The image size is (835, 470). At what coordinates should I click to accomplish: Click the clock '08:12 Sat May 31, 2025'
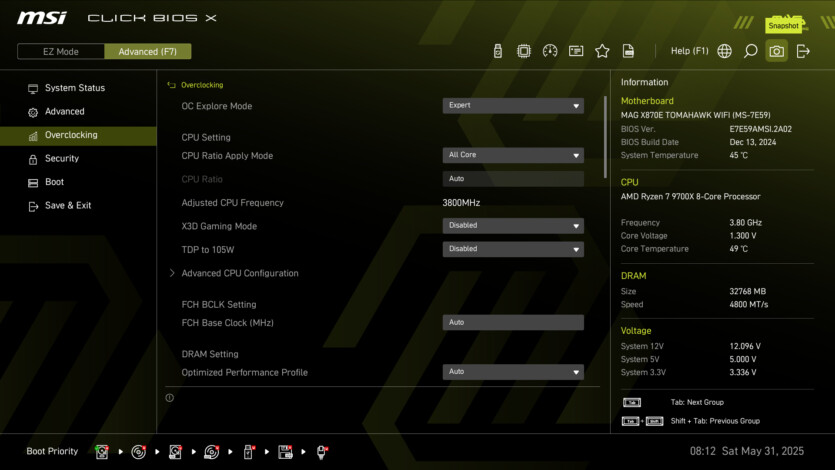[747, 451]
